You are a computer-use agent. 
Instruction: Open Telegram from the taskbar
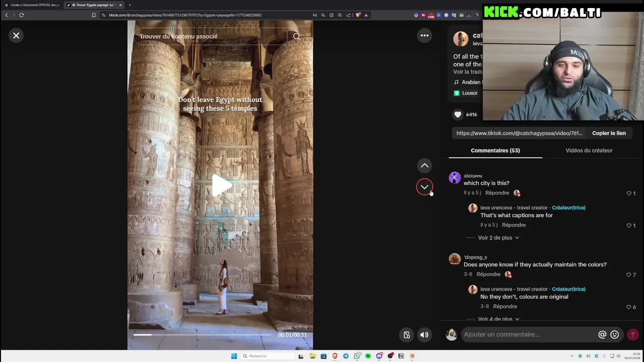click(346, 356)
